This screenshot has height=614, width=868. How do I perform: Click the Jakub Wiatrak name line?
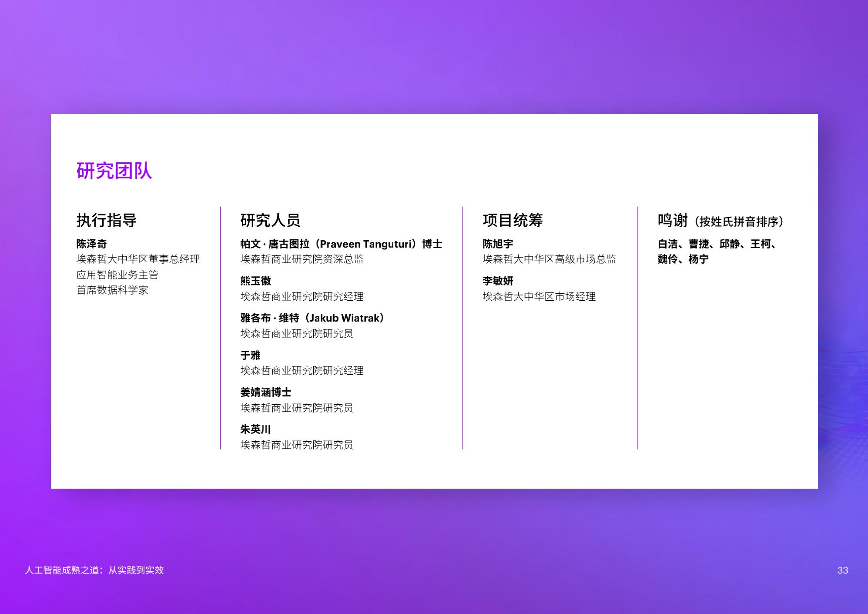click(x=312, y=318)
